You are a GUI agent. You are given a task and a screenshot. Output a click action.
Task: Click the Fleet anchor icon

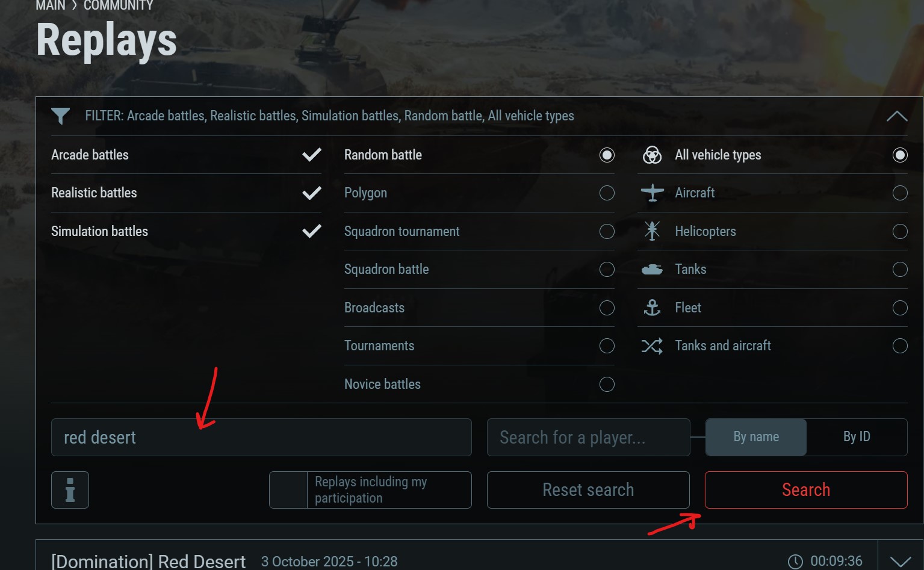coord(652,308)
